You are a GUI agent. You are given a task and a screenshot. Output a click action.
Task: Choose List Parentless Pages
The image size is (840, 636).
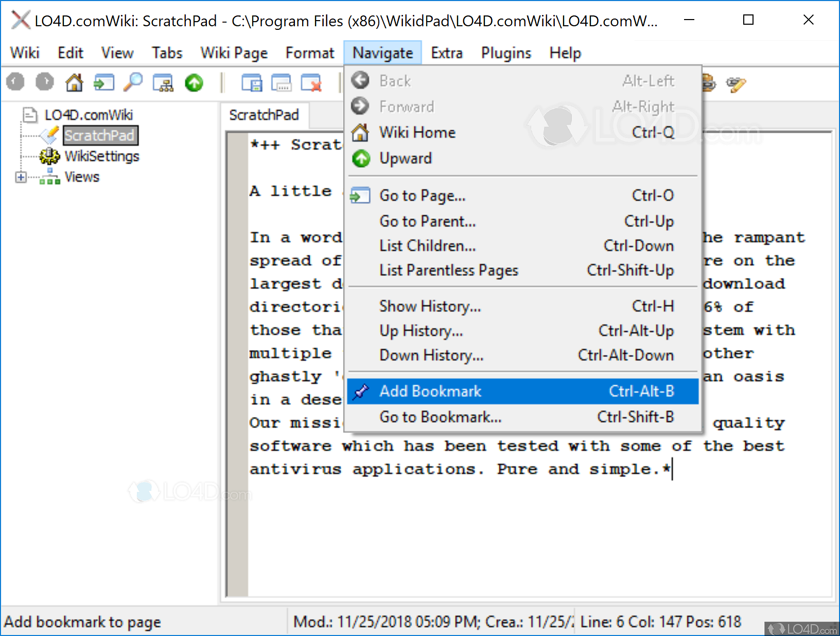(x=448, y=270)
